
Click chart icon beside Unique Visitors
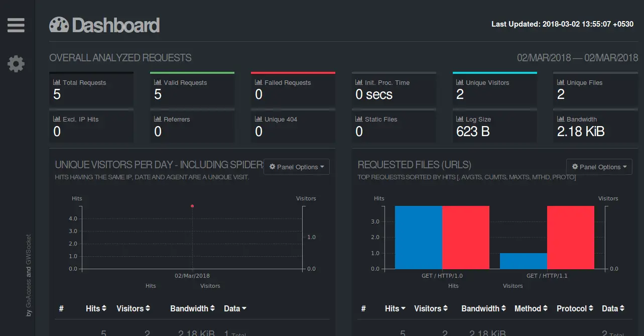tap(460, 82)
